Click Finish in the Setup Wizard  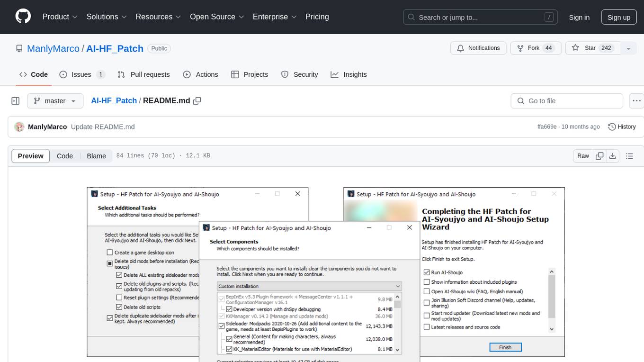click(x=505, y=347)
